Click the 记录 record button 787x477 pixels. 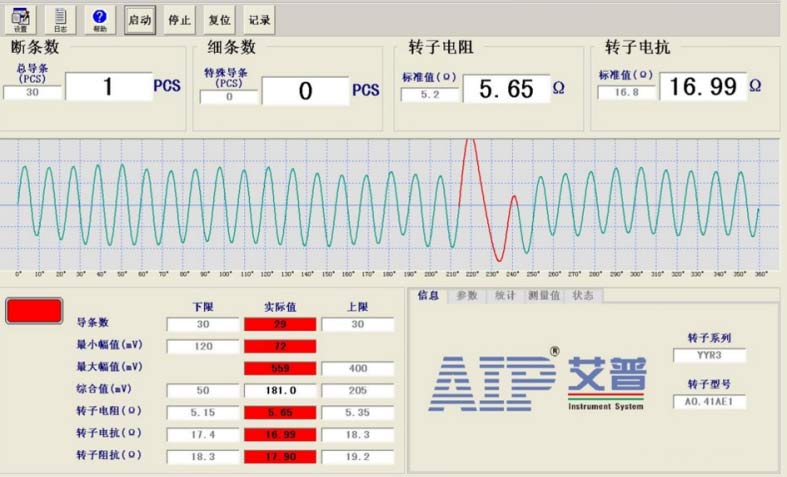[259, 20]
